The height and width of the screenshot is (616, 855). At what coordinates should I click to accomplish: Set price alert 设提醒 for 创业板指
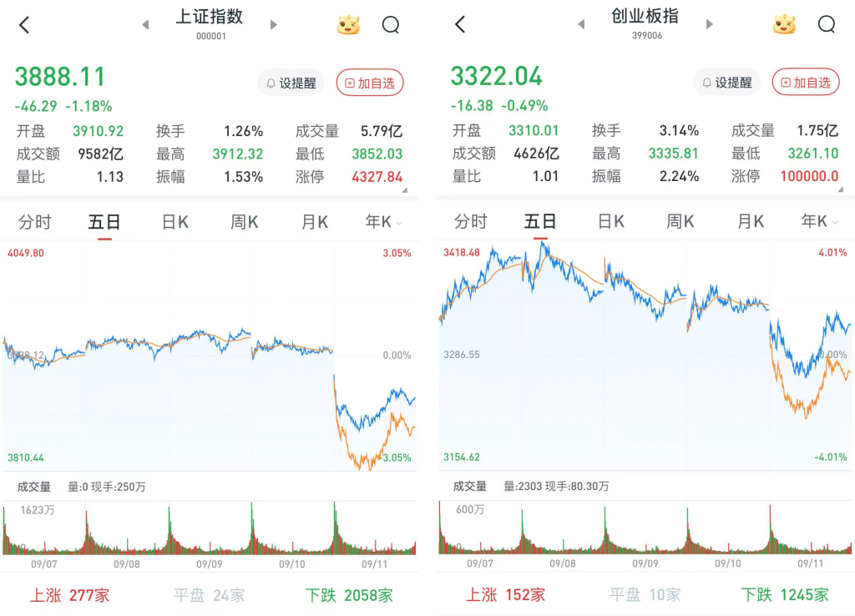(x=727, y=83)
